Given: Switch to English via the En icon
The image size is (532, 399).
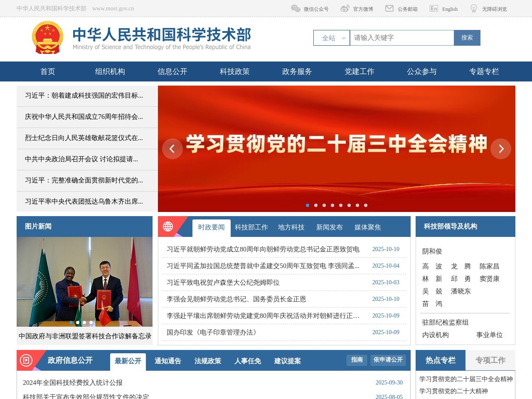Looking at the screenshot, I should (x=433, y=8).
